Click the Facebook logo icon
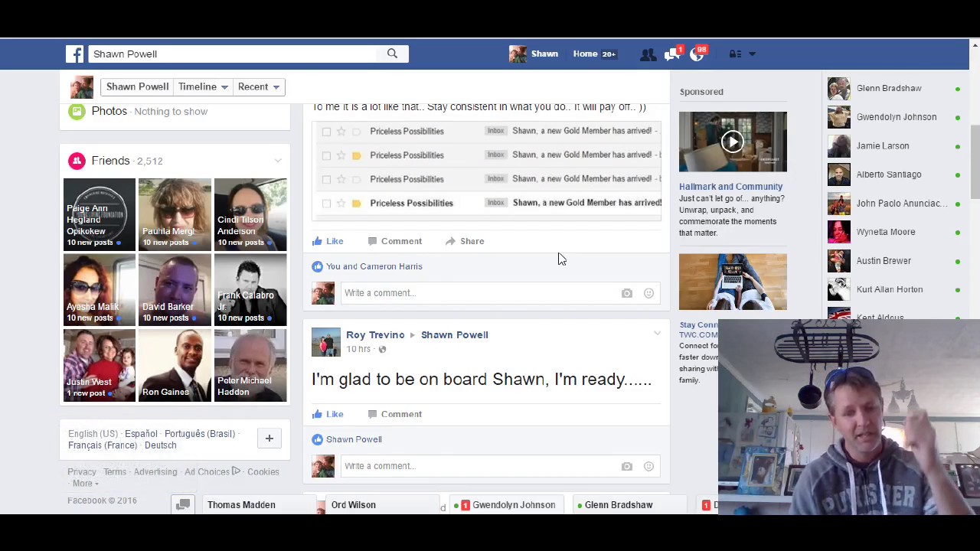Screen dimensions: 980x551 [74, 54]
